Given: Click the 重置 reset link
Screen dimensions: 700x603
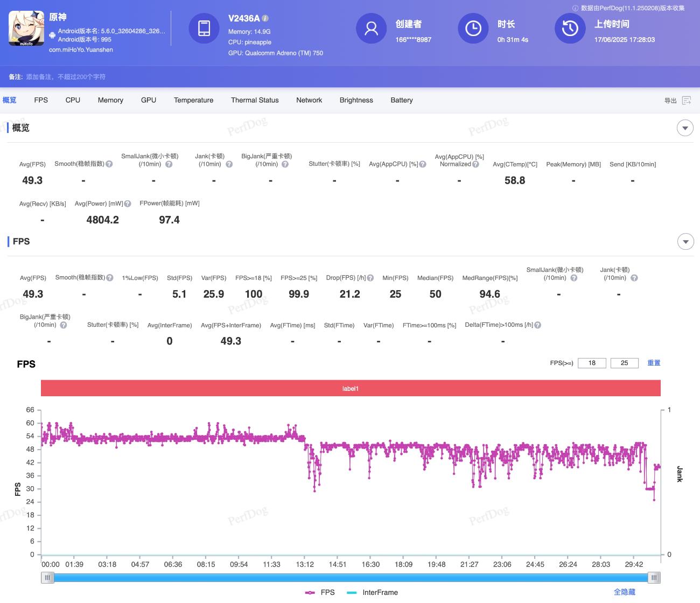Looking at the screenshot, I should tap(654, 363).
